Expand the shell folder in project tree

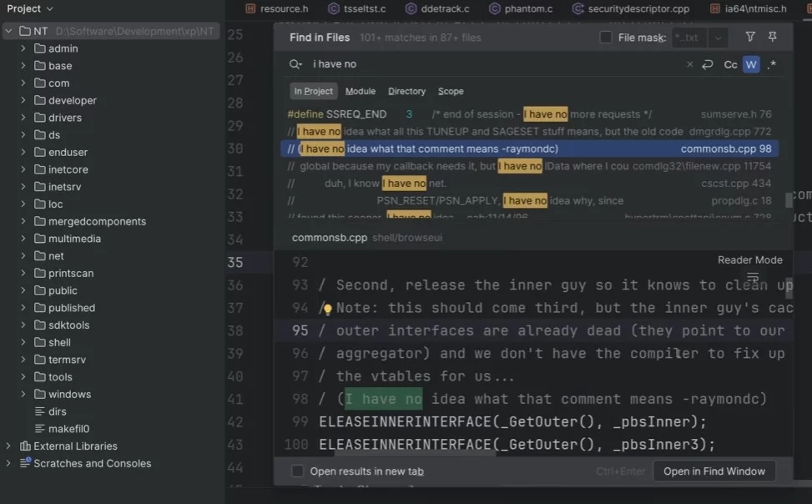click(23, 342)
